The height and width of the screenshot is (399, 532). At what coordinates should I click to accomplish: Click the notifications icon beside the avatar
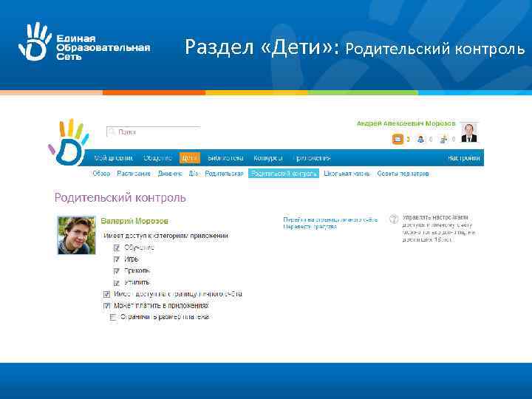pyautogui.click(x=443, y=139)
